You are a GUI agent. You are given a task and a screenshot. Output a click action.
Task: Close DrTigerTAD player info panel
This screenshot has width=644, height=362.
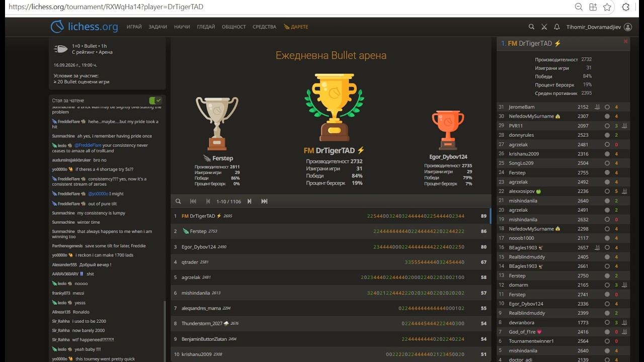tap(625, 41)
